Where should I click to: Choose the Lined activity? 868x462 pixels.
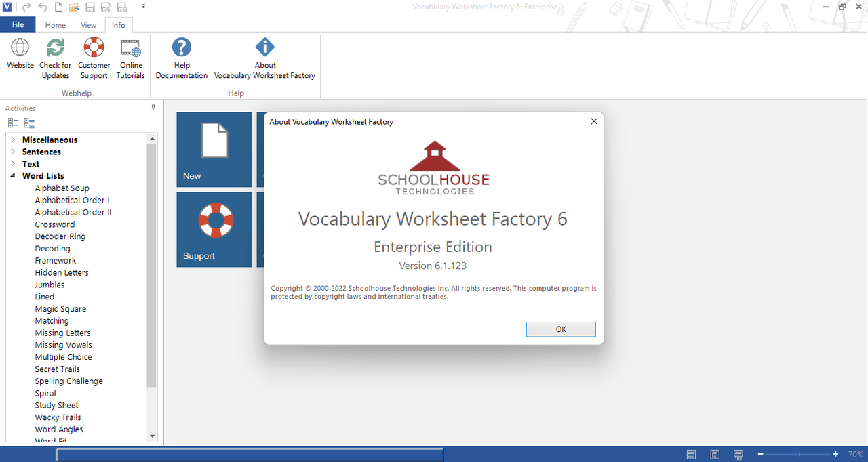(45, 297)
